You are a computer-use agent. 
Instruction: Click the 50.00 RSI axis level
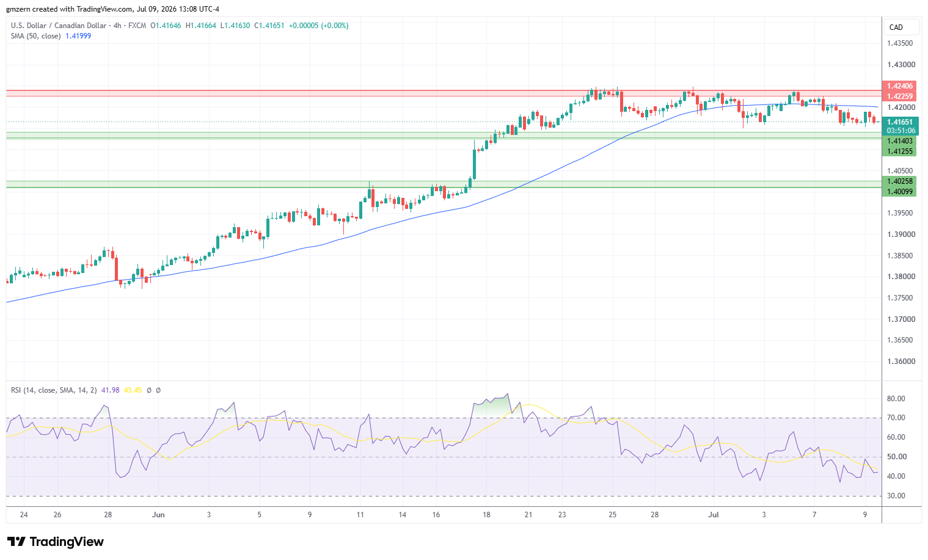(x=896, y=457)
